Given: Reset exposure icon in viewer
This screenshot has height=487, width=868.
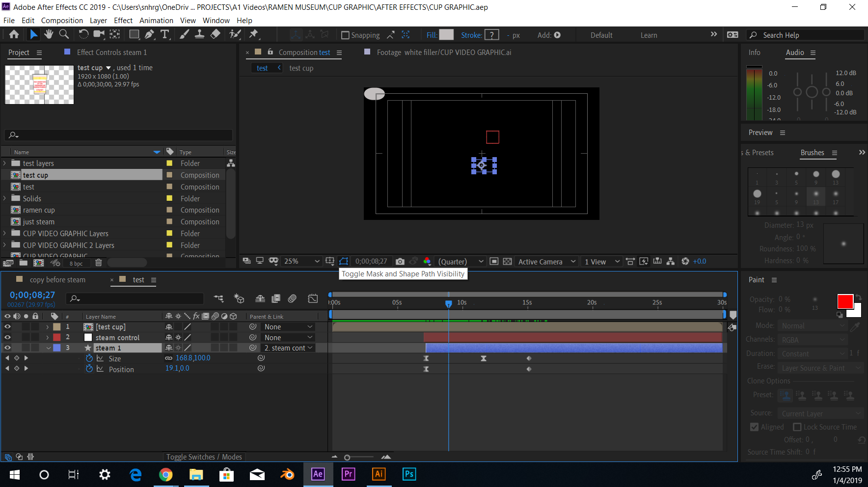Looking at the screenshot, I should pyautogui.click(x=685, y=261).
